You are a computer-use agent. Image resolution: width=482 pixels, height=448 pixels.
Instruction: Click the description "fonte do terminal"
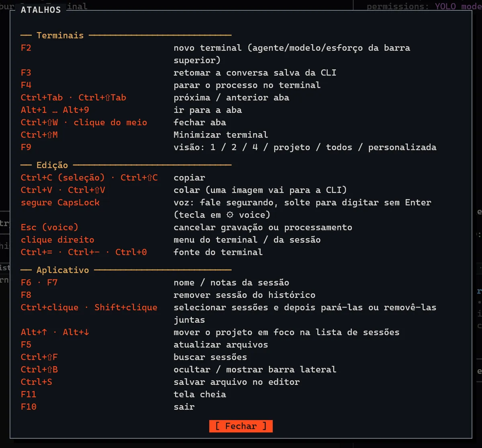218,253
